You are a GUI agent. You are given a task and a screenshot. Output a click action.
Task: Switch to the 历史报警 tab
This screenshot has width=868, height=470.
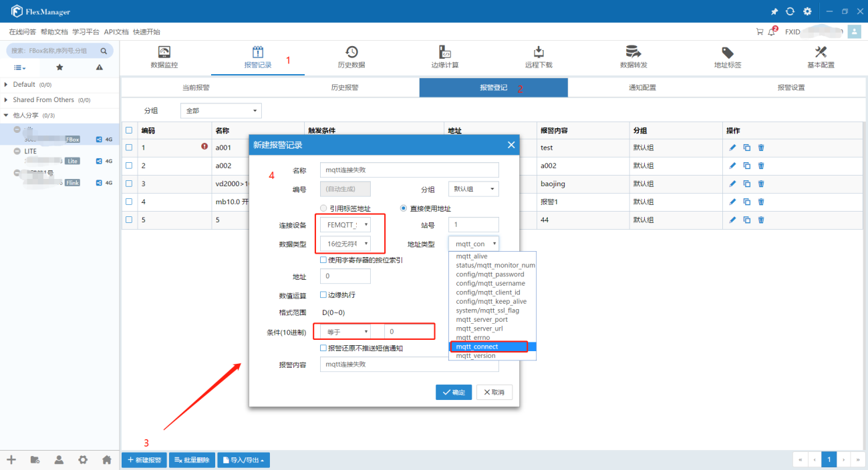pyautogui.click(x=345, y=87)
